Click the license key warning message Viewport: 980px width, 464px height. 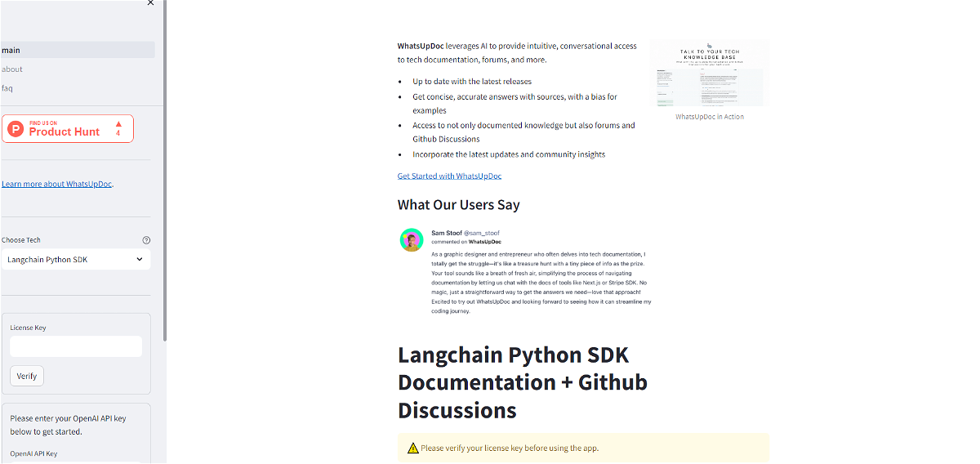[x=583, y=448]
